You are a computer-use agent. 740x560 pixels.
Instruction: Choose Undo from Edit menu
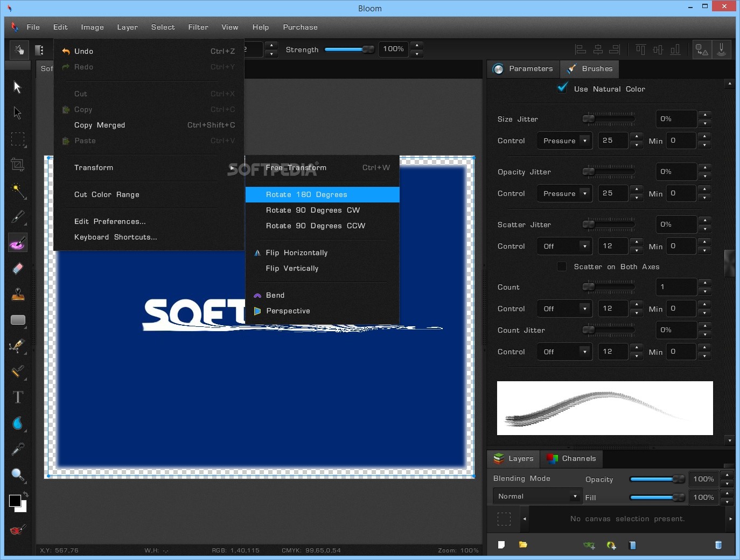coord(149,51)
